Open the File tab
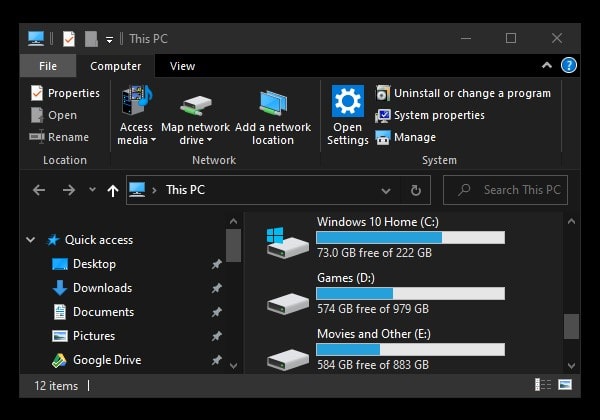 coord(48,66)
